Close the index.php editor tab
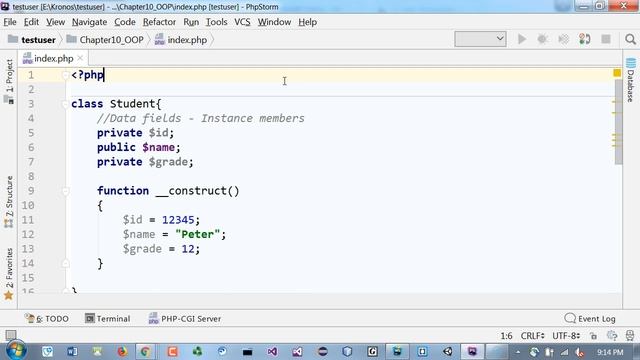This screenshot has height=360, width=640. [x=80, y=58]
